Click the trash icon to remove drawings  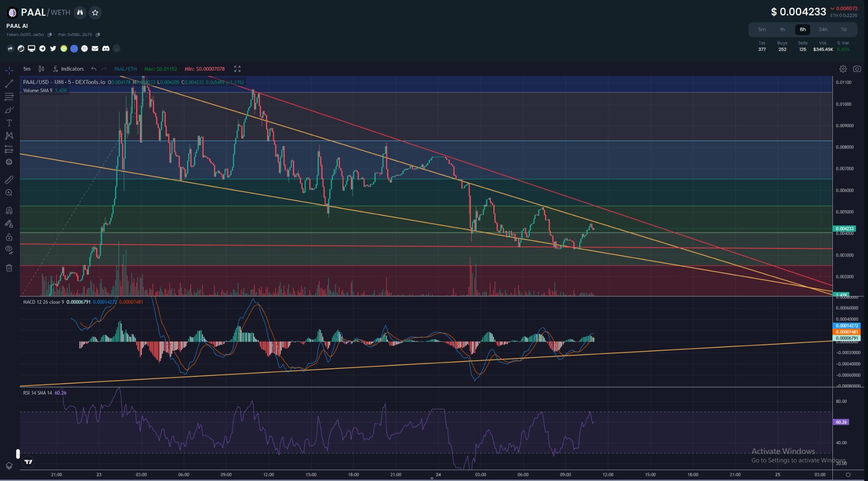point(9,268)
